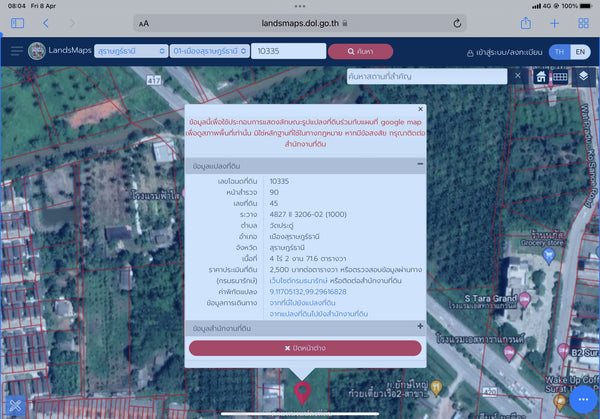600x419 pixels.
Task: Tap the Grocery Store map marker
Action: pos(549,255)
